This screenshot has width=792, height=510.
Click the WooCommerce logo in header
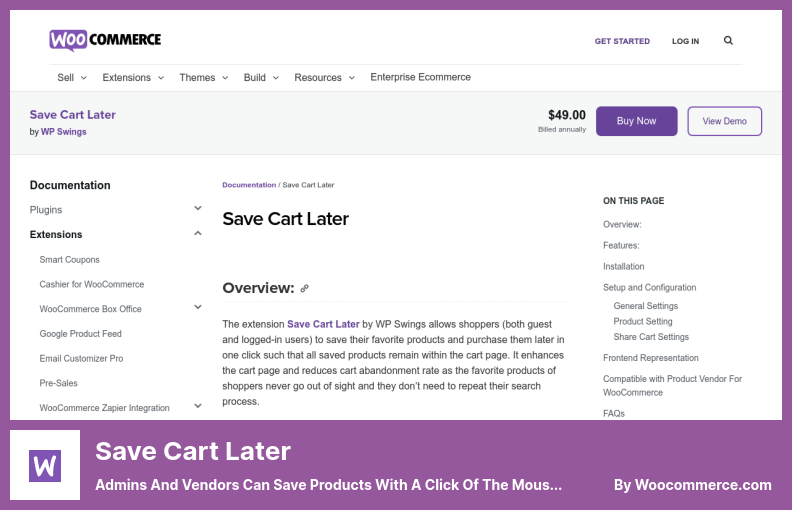pyautogui.click(x=105, y=40)
